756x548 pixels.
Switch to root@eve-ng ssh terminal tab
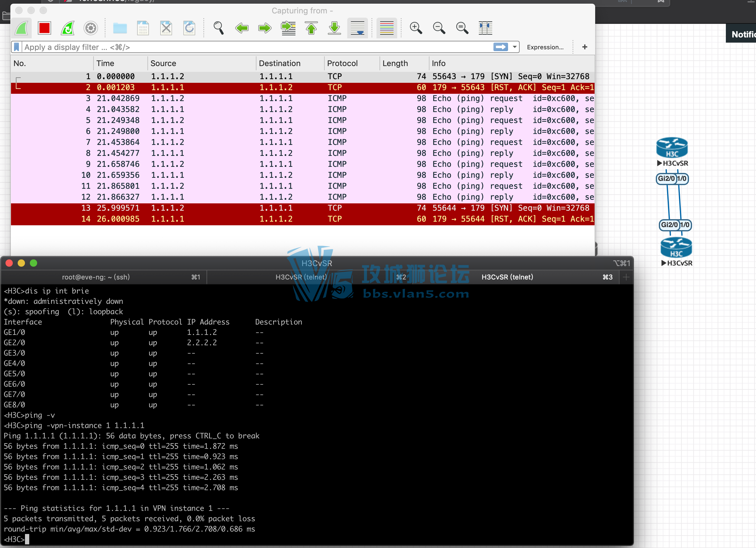[104, 277]
